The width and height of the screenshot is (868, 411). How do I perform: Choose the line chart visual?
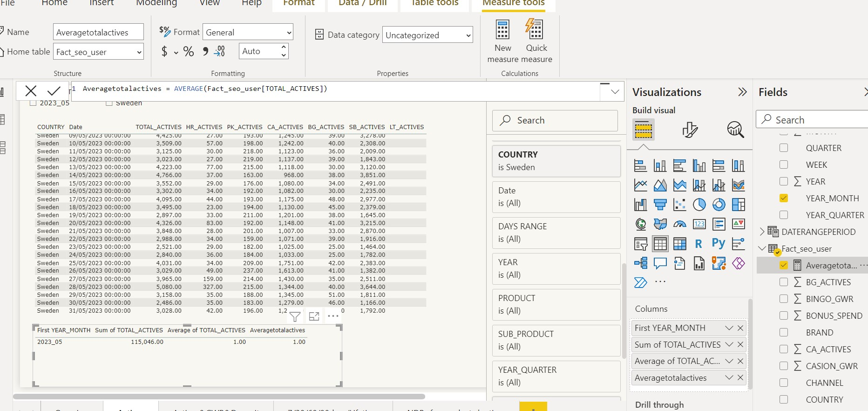(x=640, y=185)
